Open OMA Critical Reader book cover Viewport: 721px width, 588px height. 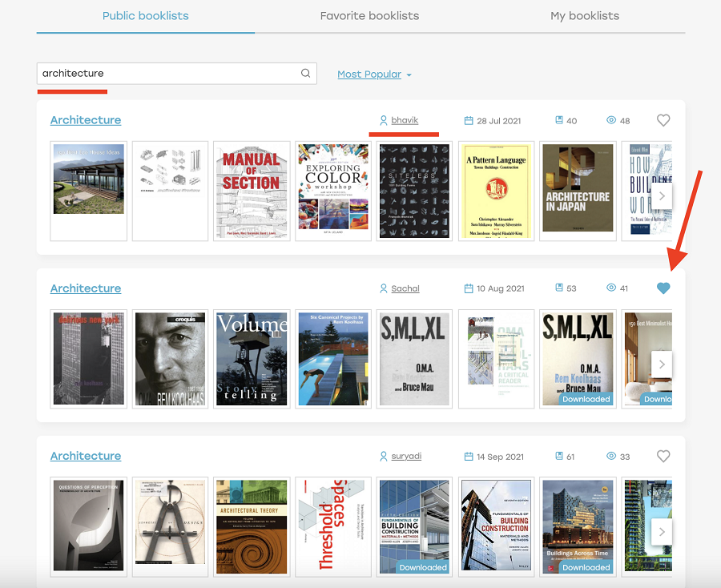(496, 359)
